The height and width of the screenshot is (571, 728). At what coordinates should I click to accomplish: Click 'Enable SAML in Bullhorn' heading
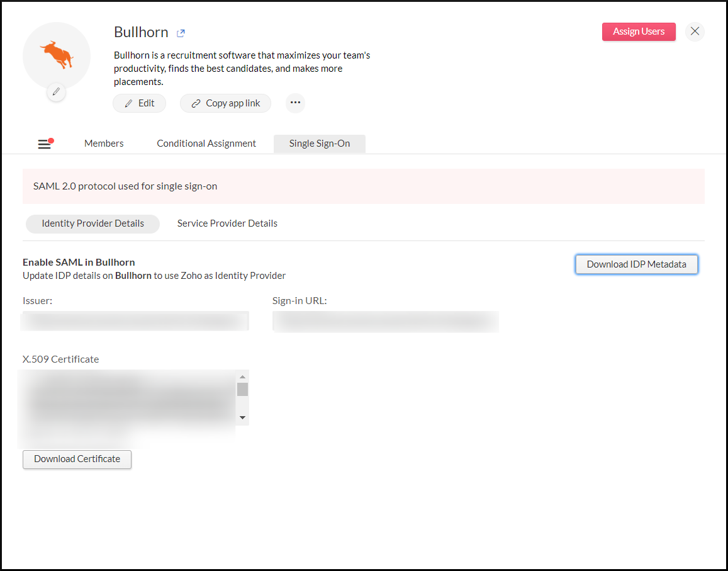coord(79,262)
